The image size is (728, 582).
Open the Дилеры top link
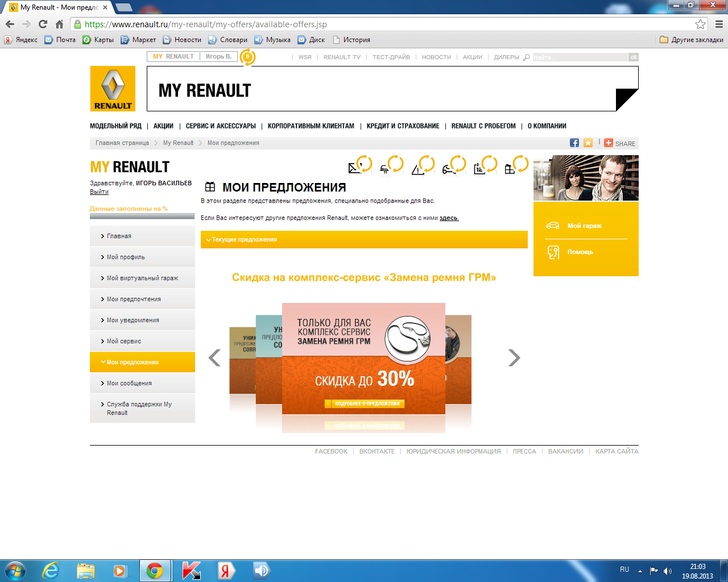[x=506, y=57]
